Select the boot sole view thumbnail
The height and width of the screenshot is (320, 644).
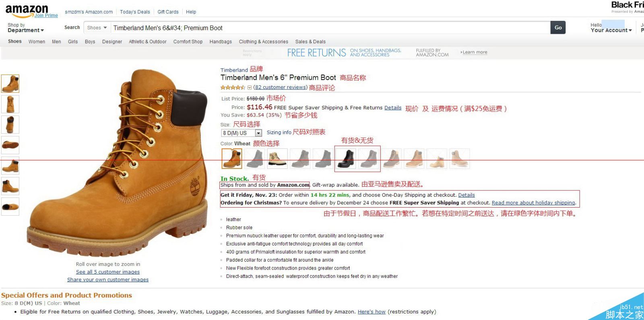[x=10, y=145]
